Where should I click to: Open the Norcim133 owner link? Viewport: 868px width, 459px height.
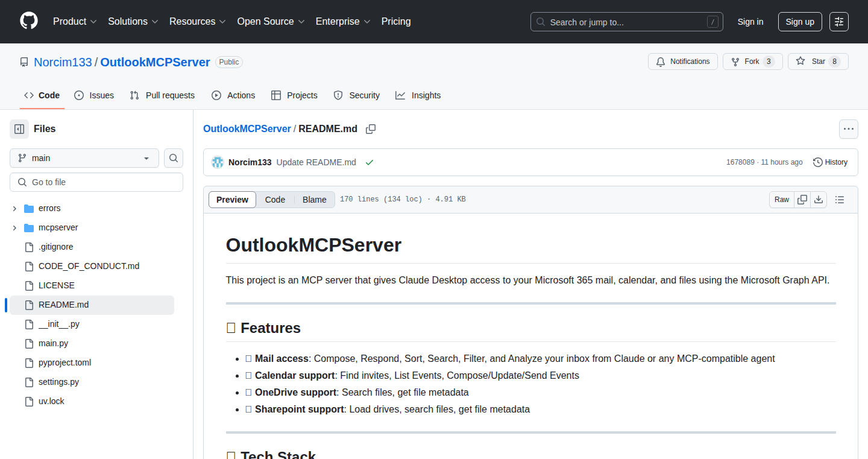pyautogui.click(x=63, y=62)
